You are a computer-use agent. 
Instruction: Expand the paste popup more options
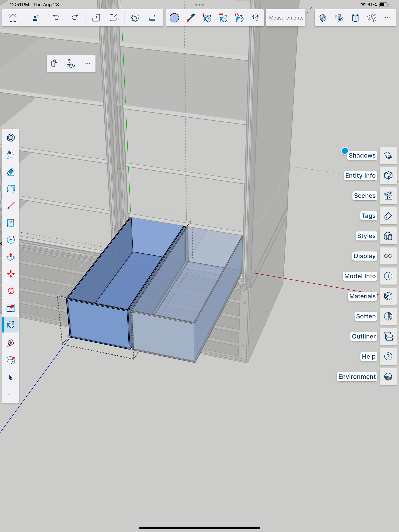click(87, 64)
